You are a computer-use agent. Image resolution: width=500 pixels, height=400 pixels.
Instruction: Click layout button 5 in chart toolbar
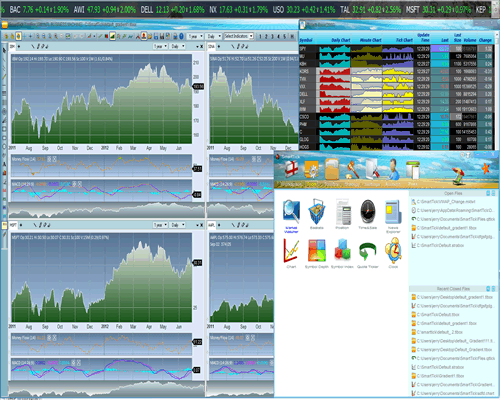285,36
